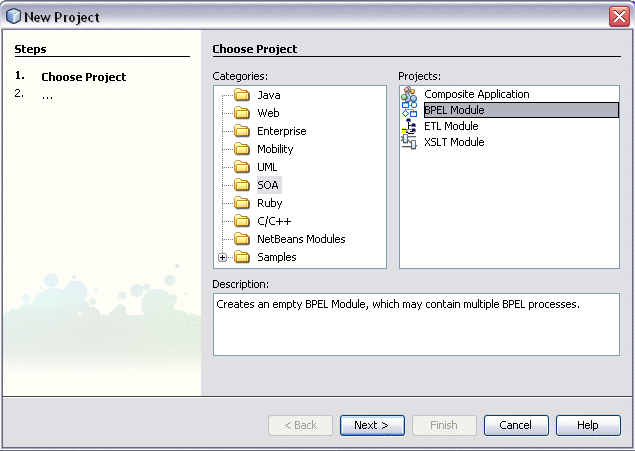The image size is (635, 451).
Task: Select the C/C++ category
Action: click(274, 221)
